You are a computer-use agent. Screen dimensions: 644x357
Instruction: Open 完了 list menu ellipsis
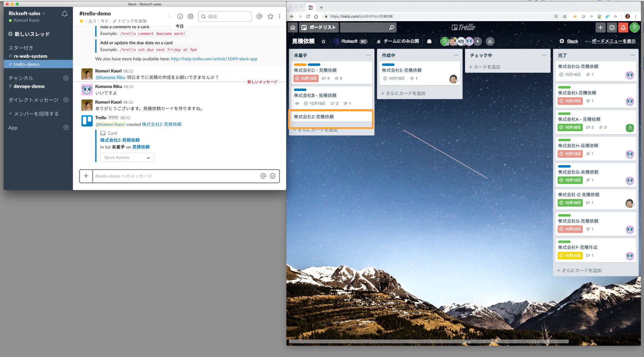coord(632,55)
